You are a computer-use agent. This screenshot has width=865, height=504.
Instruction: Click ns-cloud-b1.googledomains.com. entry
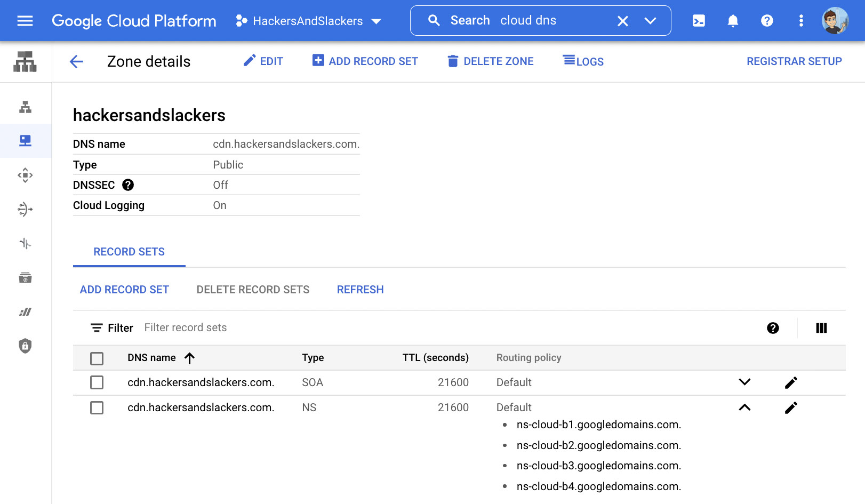[599, 425]
